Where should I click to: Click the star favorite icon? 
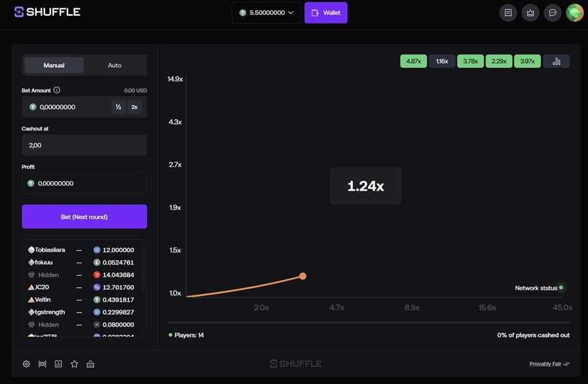(74, 364)
